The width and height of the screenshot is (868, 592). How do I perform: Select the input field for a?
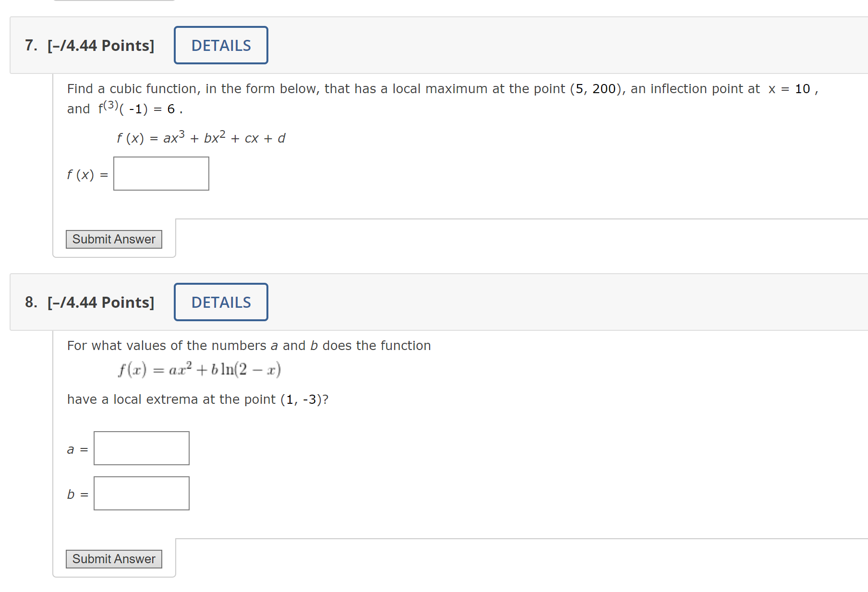pyautogui.click(x=141, y=448)
